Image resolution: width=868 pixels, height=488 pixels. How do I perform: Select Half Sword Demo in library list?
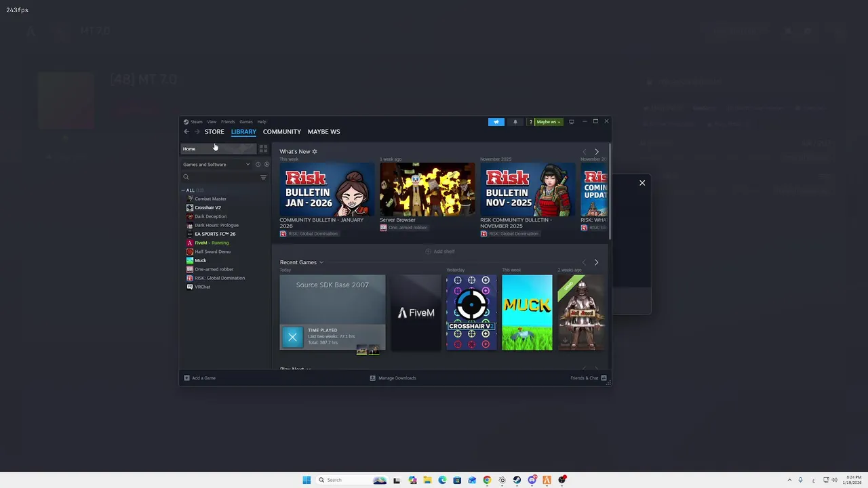click(x=212, y=251)
